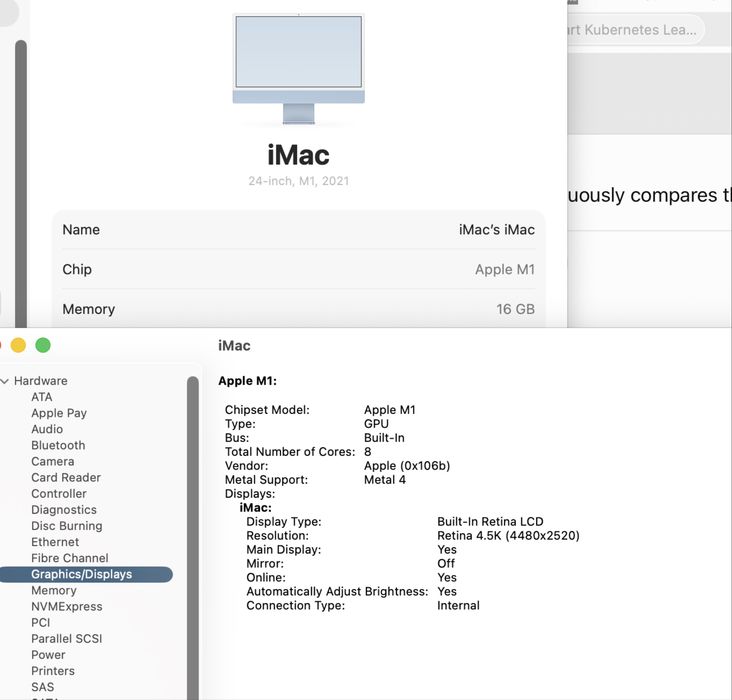Image resolution: width=732 pixels, height=700 pixels.
Task: Click the "Apple M1:" bold heading
Action: (x=247, y=381)
